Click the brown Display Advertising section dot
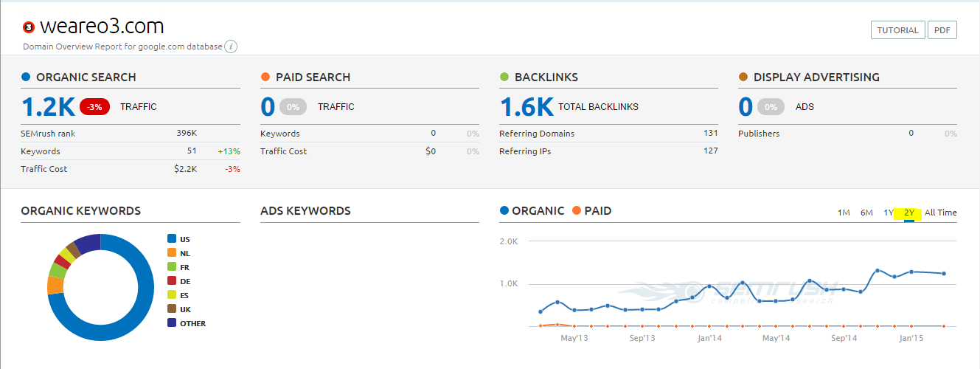This screenshot has height=369, width=980. [x=743, y=77]
